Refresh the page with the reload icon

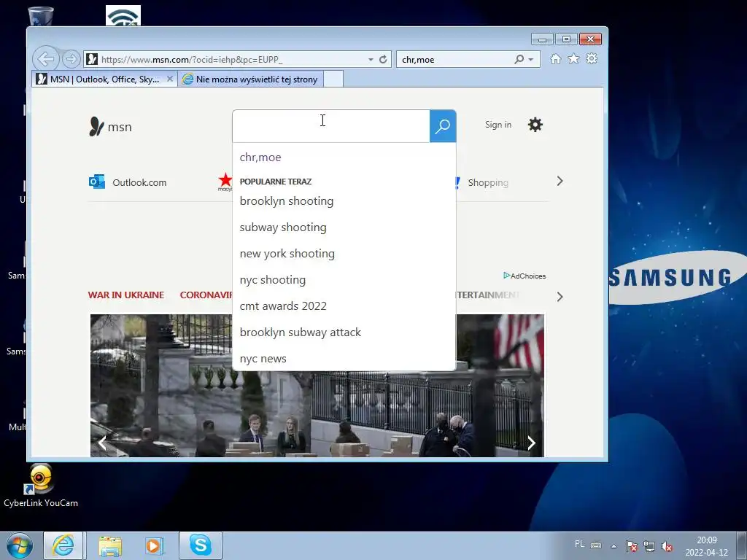pyautogui.click(x=383, y=60)
